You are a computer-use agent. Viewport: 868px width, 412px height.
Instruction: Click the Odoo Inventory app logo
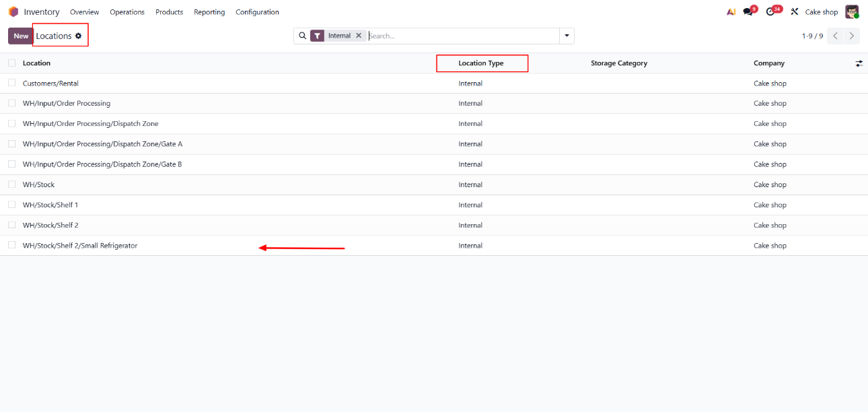coord(13,12)
